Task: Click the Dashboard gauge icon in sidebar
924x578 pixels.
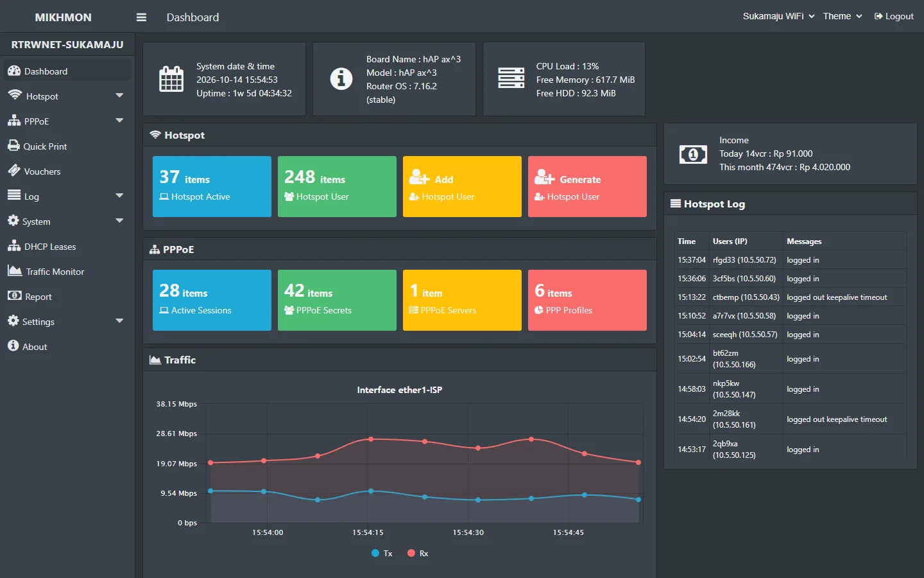Action: point(14,71)
